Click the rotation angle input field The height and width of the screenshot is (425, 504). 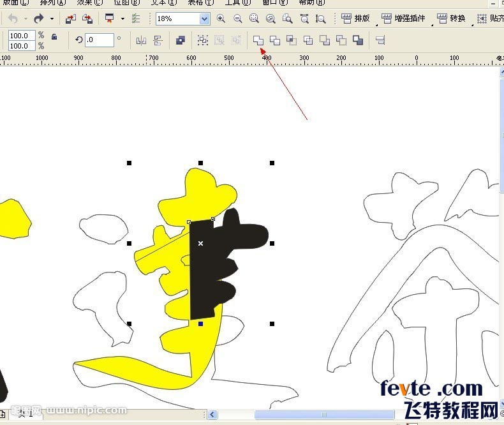pyautogui.click(x=100, y=40)
